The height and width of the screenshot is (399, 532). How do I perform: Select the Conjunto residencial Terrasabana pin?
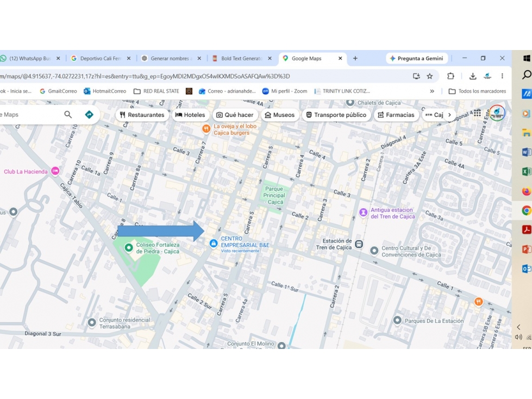(x=92, y=322)
